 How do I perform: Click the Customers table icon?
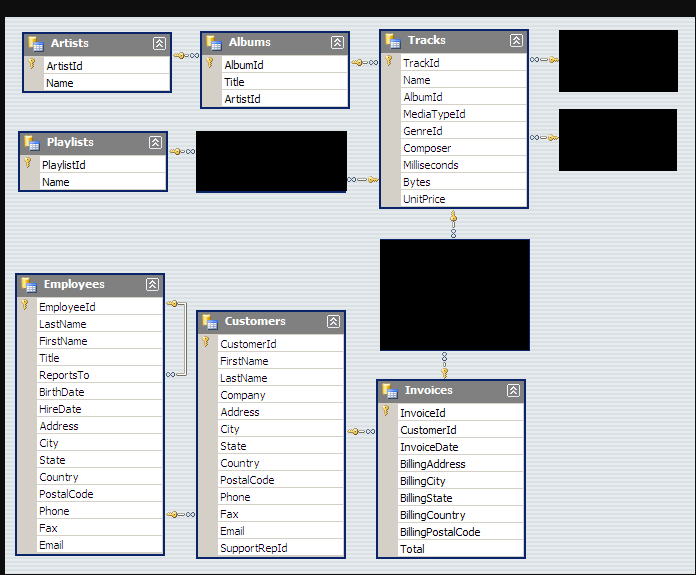click(211, 322)
